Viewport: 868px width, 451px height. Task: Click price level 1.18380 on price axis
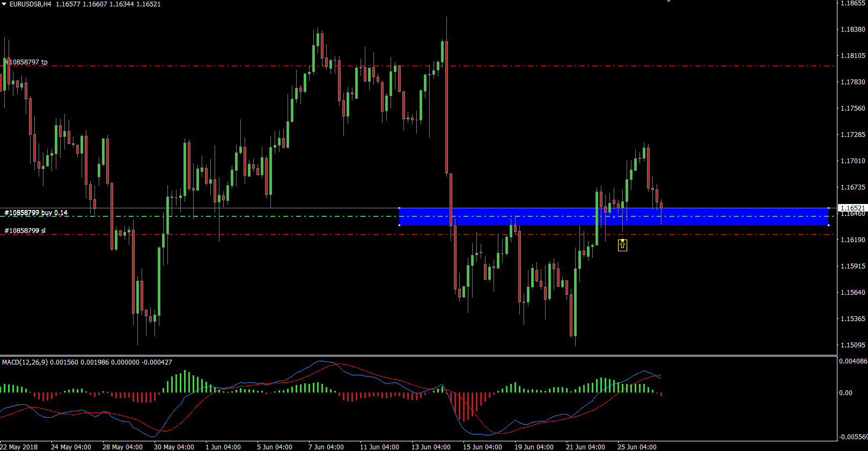[852, 30]
